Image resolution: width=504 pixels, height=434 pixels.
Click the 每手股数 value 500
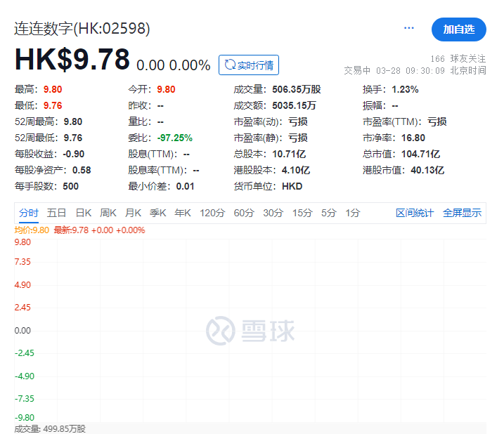pyautogui.click(x=71, y=186)
